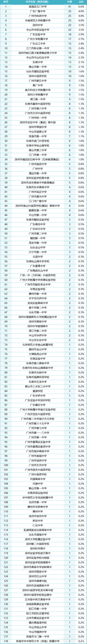Click the 珠海市第一中学 cell
Screen dimensions: 87x644
[38, 136]
